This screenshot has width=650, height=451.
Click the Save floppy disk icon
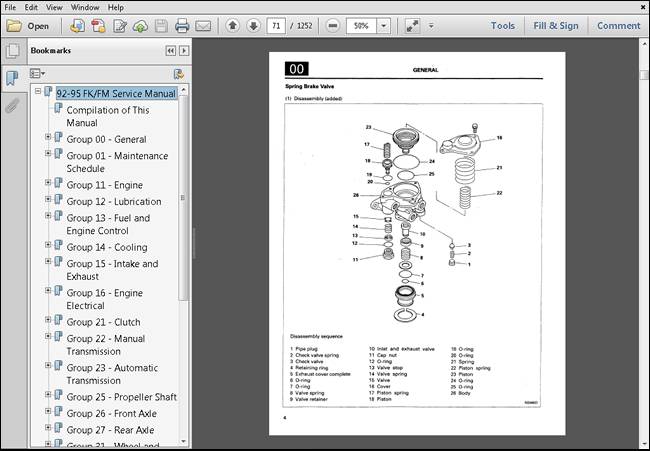(161, 26)
